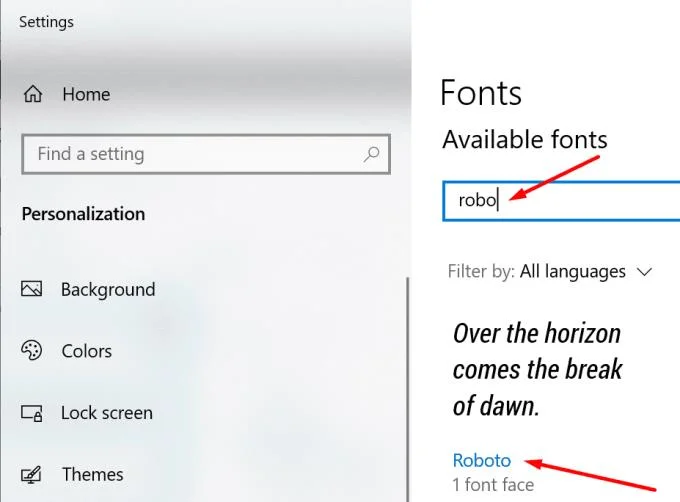Viewport: 680px width, 502px height.
Task: Click the Background picture icon
Action: (32, 289)
